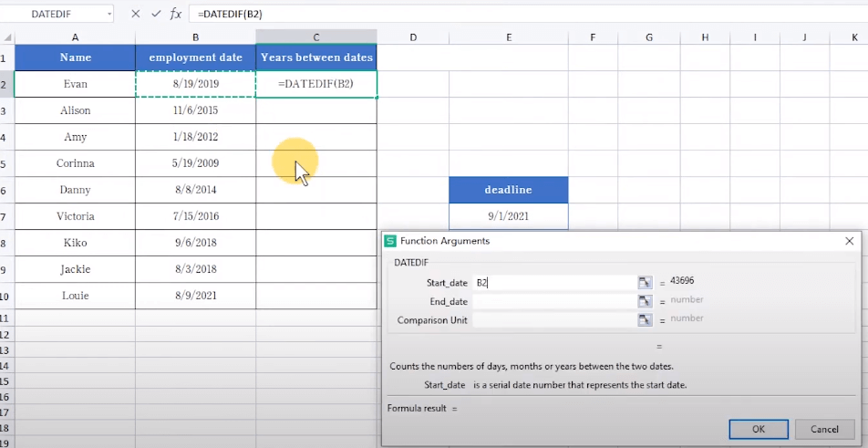Screen dimensions: 868x448
Task: Open Insert Function via fx icon
Action: 176,14
